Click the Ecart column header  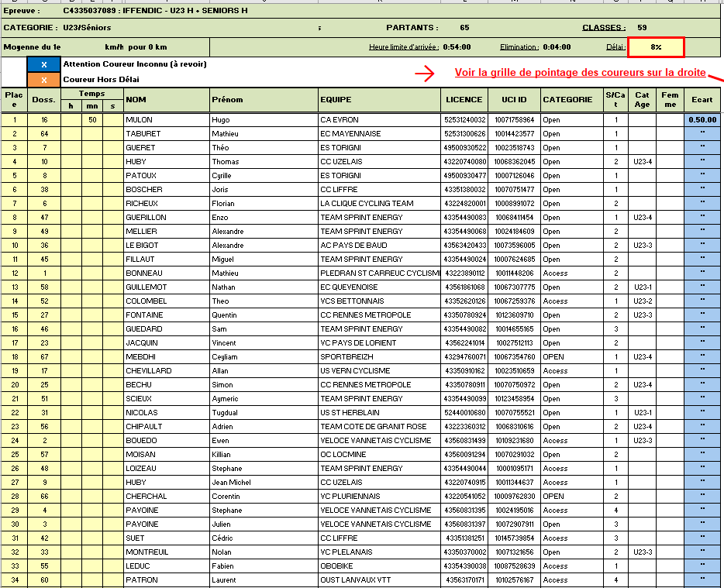702,100
